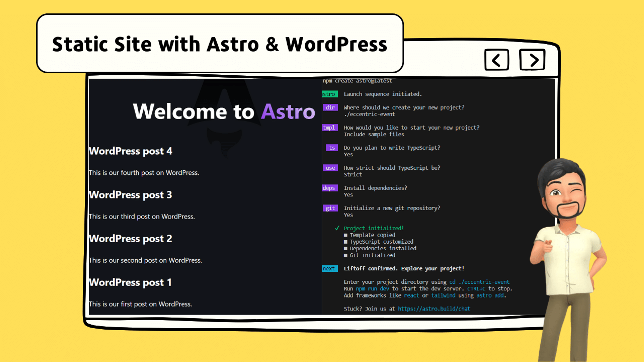Click the back arrow navigation button
Screen dimensions: 644x362
496,60
